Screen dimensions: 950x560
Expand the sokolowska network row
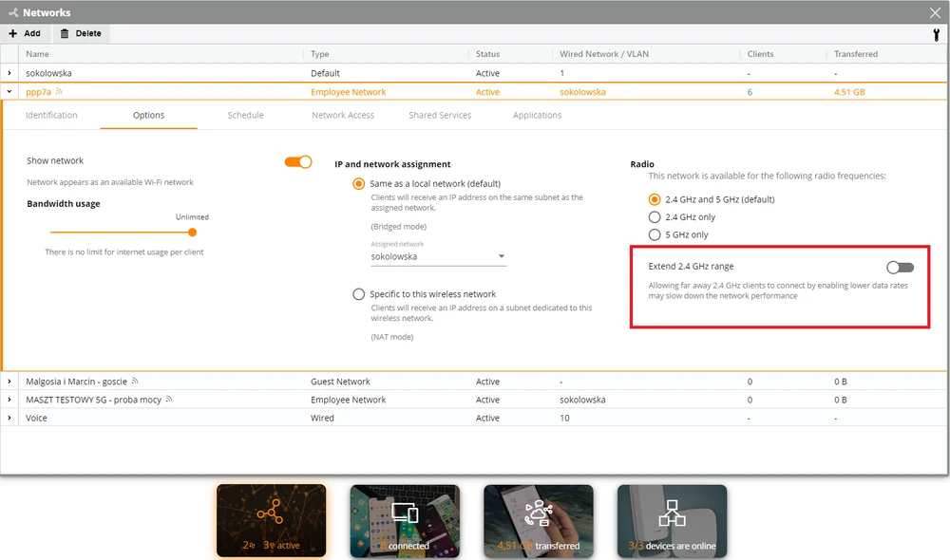pos(9,73)
